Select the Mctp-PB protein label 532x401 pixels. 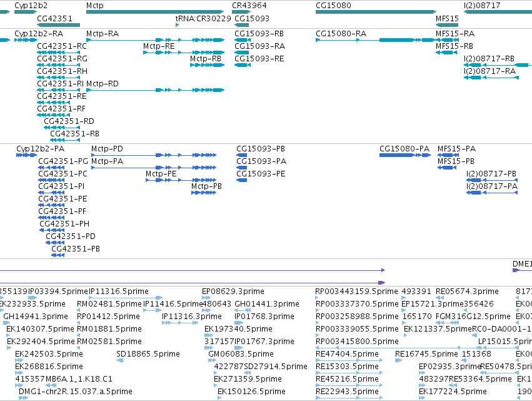coord(206,186)
